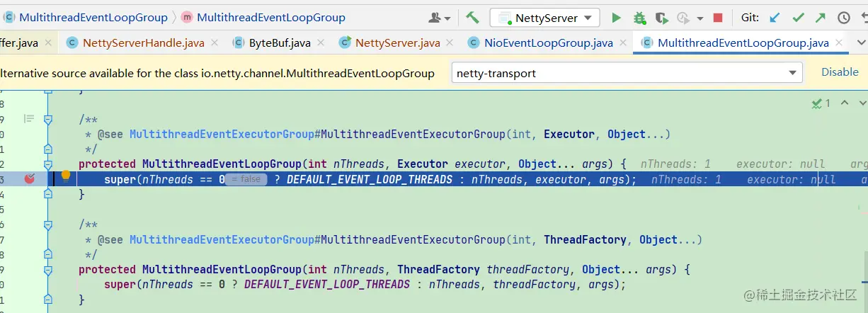Viewport: 868px width, 313px height.
Task: Collapse second Javadoc comment fold marker
Action: click(48, 224)
